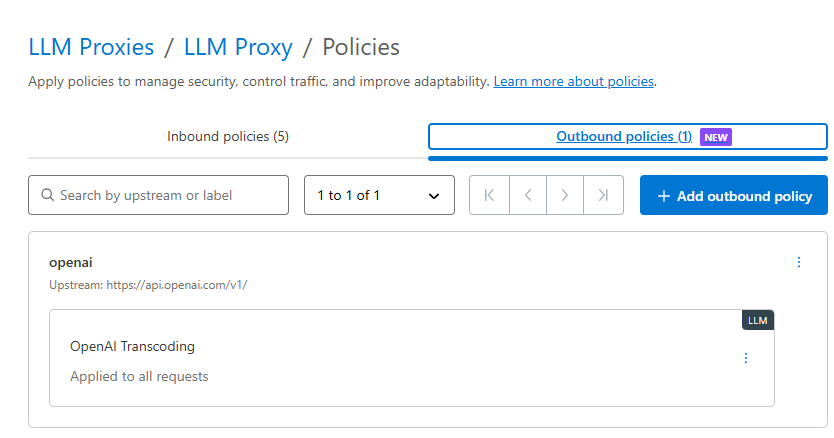Screen dimensions: 834x438
Task: Click the Add outbound policy button
Action: pos(733,195)
